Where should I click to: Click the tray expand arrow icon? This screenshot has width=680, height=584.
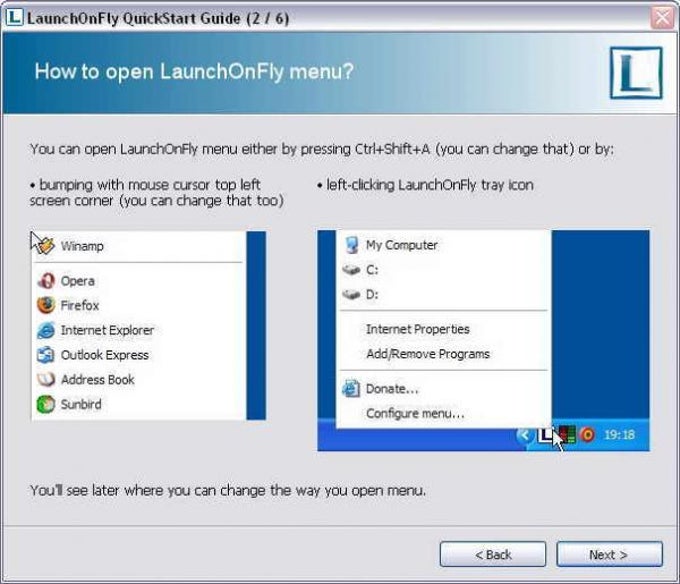(525, 434)
